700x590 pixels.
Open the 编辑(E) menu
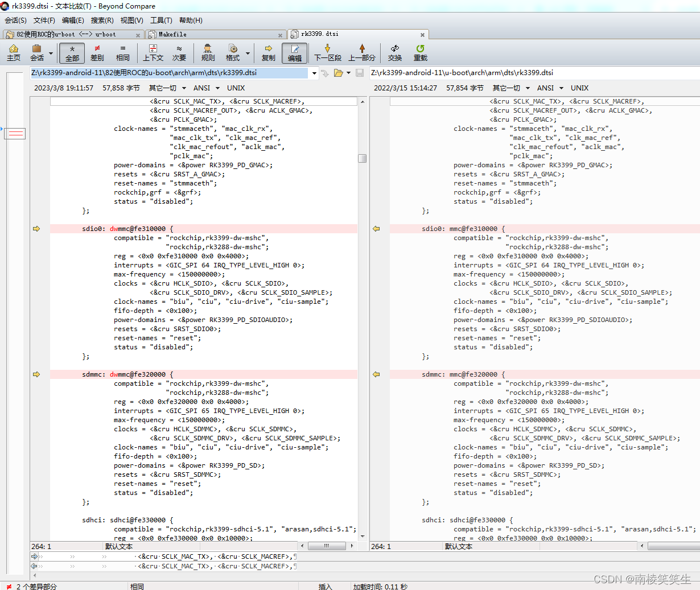click(x=73, y=20)
